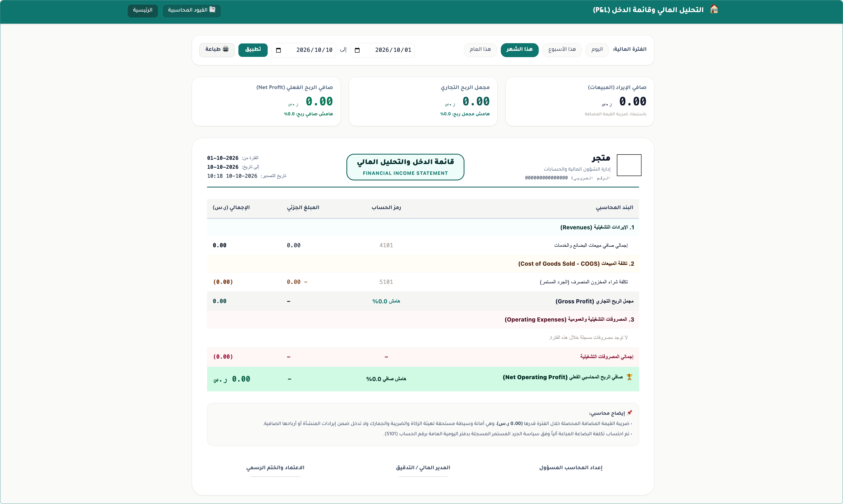Click تكلفة شراء المخزون المنصرف row label
Viewport: 843px width, 504px height.
[x=584, y=282]
